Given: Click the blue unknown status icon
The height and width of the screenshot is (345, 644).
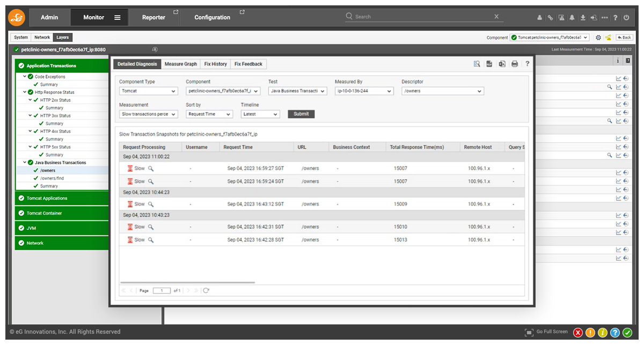Looking at the screenshot, I should click(615, 333).
